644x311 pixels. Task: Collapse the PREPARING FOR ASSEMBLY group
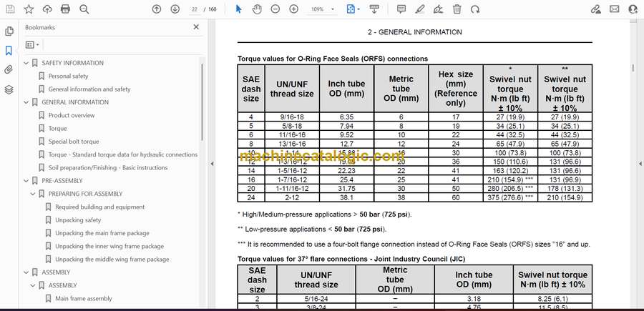click(33, 194)
